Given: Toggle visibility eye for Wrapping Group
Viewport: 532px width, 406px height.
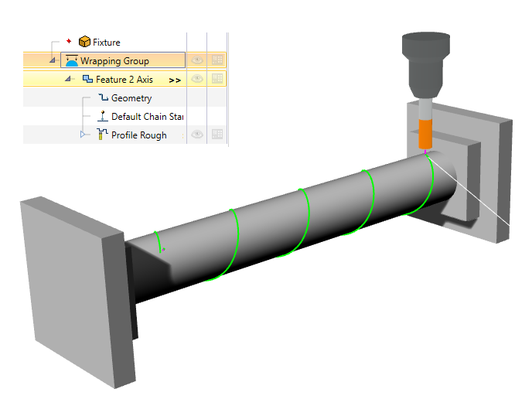Looking at the screenshot, I should click(x=197, y=60).
